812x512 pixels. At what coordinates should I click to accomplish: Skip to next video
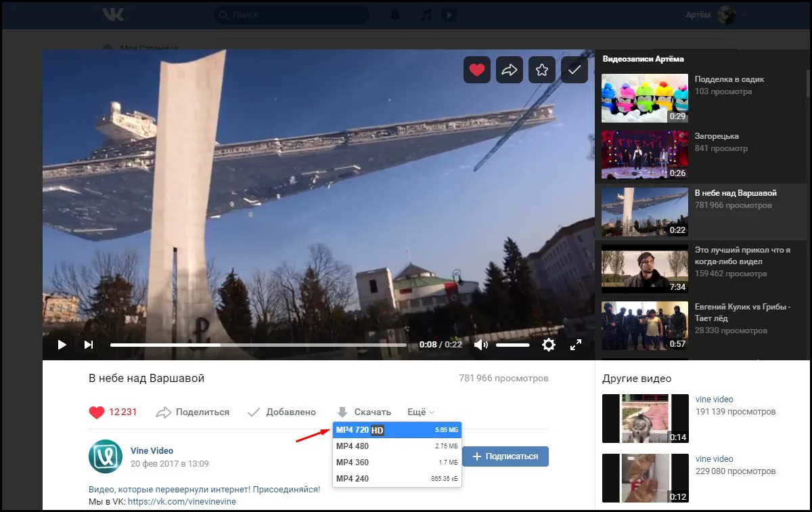pos(89,345)
